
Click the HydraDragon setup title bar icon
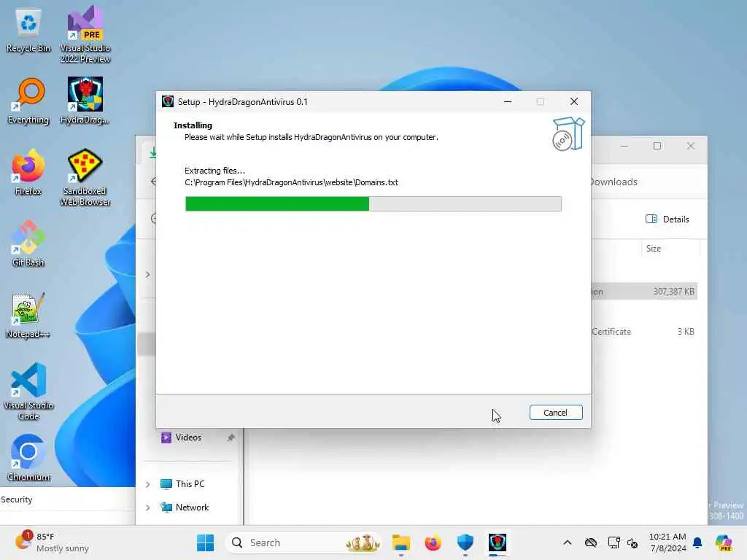click(168, 101)
